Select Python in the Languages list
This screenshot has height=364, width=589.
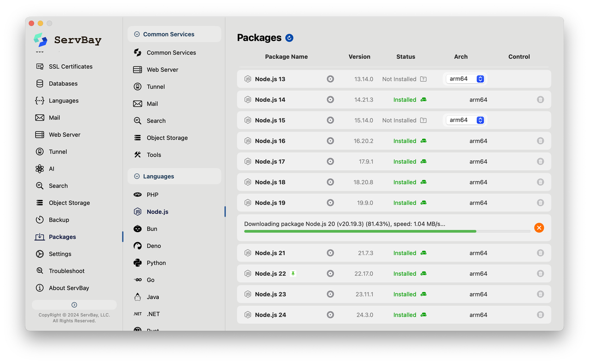156,263
